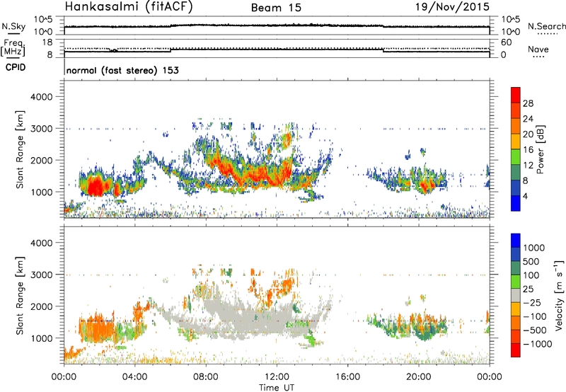Screen dimensions: 566x392
Task: Click the '04:00' time axis label
Action: [134, 377]
